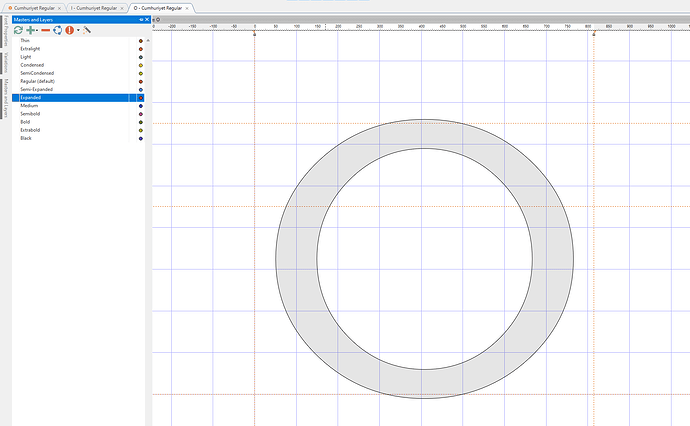Click the blue circular arrows sync icon

58,30
